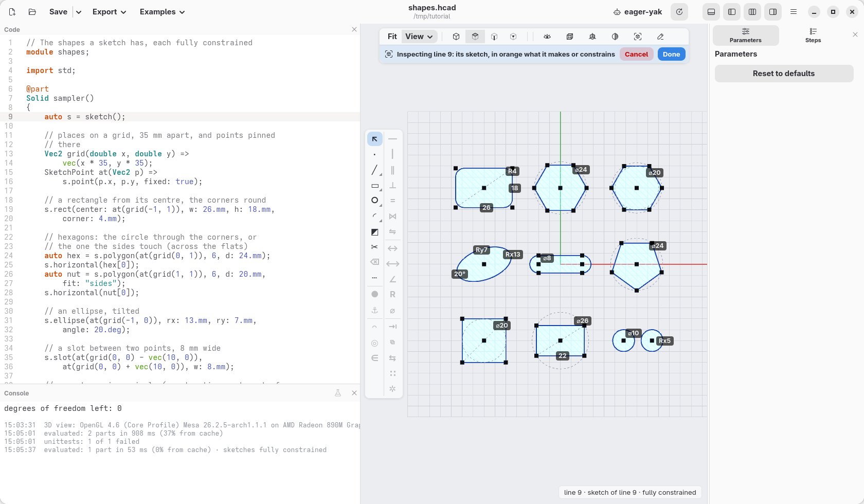Click the Save button
864x504 pixels.
tap(58, 12)
